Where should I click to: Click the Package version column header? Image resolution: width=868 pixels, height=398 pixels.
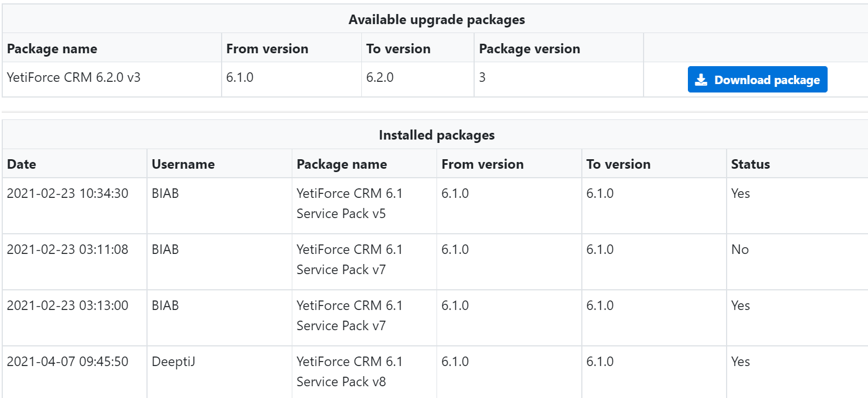point(529,49)
